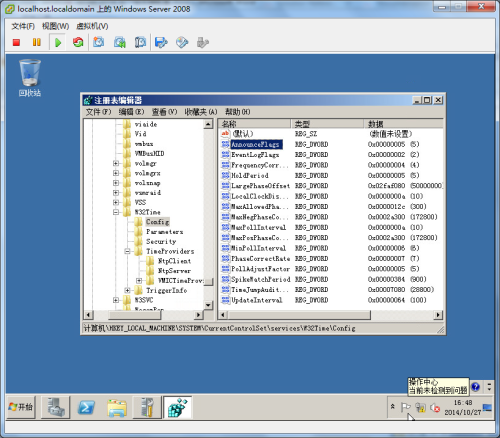
Task: Revert to snapshot icon
Action: (x=120, y=42)
